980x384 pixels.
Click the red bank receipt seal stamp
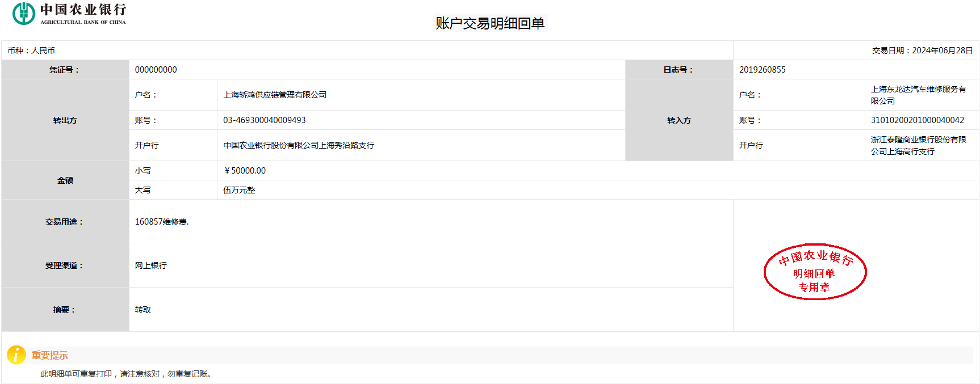coord(815,272)
